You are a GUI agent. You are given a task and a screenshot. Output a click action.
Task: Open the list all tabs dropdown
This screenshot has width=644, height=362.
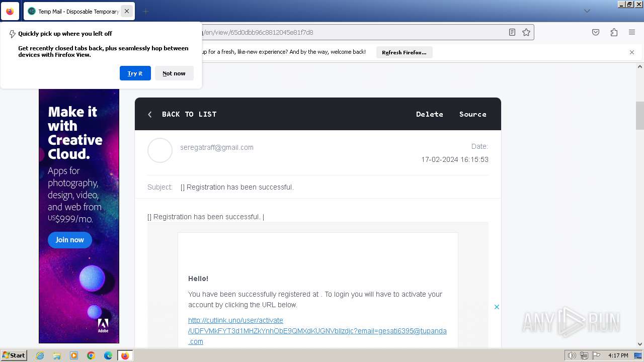tap(587, 11)
